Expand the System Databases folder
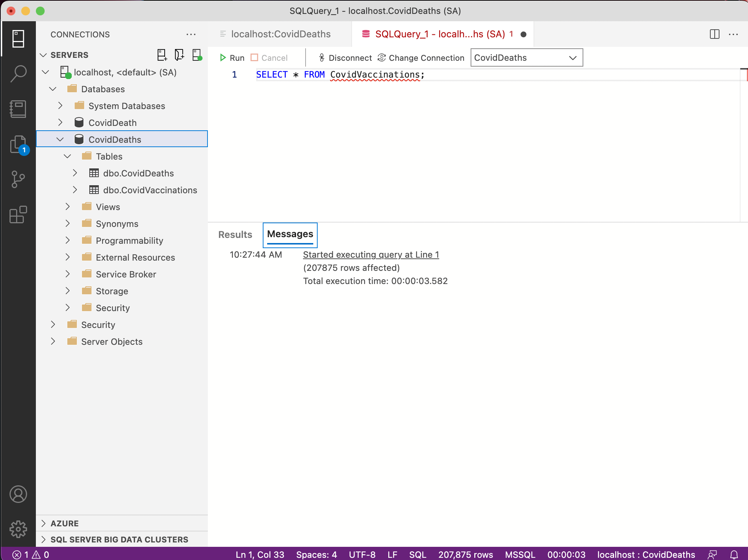The height and width of the screenshot is (560, 748). [x=60, y=106]
